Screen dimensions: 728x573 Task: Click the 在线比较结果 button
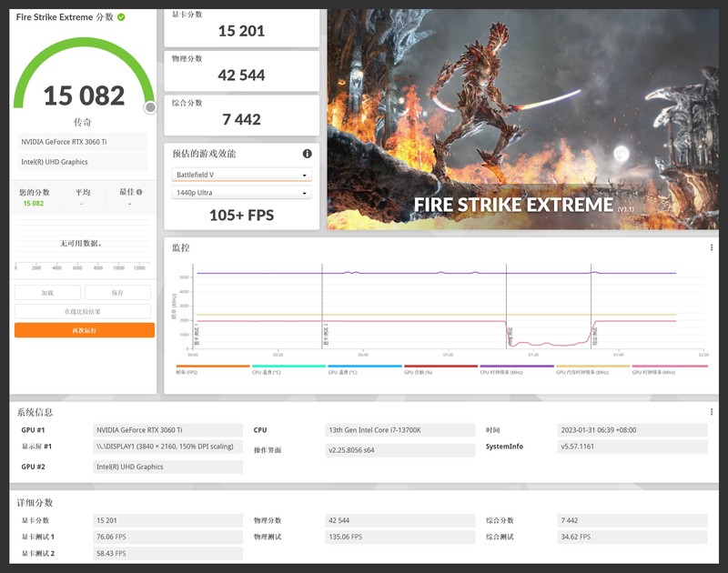coord(83,311)
